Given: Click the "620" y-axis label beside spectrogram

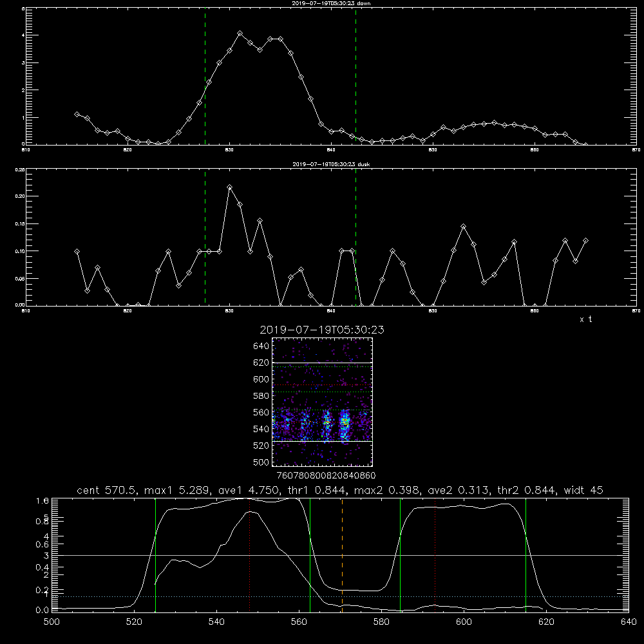Looking at the screenshot, I should tap(261, 363).
